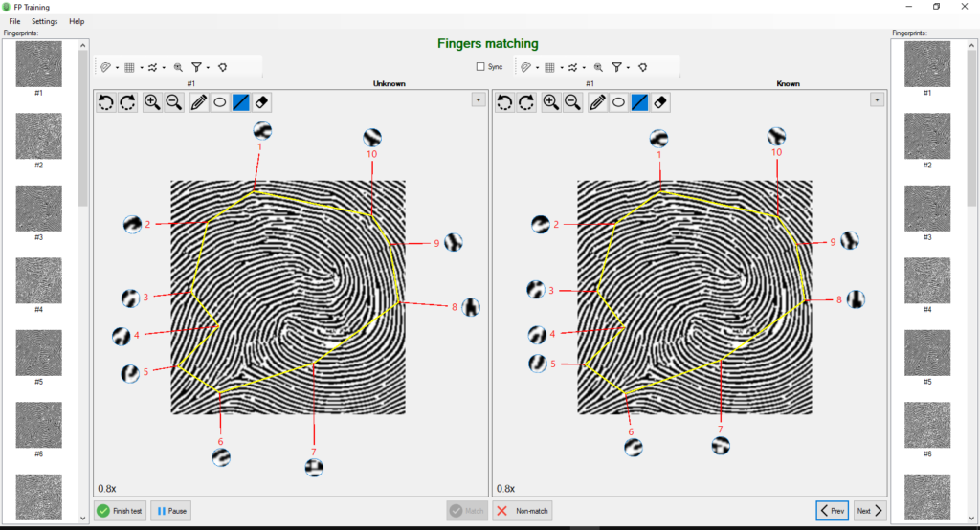Click minutia marker 7 bubble in Unknown pane
This screenshot has height=530, width=980.
tap(314, 467)
